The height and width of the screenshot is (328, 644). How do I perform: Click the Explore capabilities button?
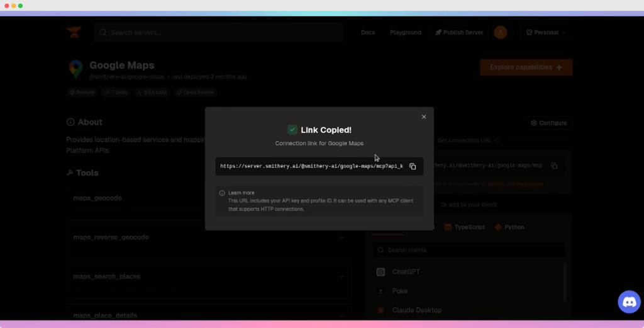526,67
